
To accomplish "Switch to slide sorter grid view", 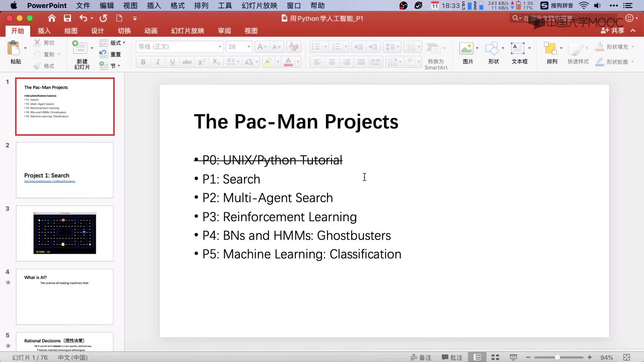I will 495,357.
